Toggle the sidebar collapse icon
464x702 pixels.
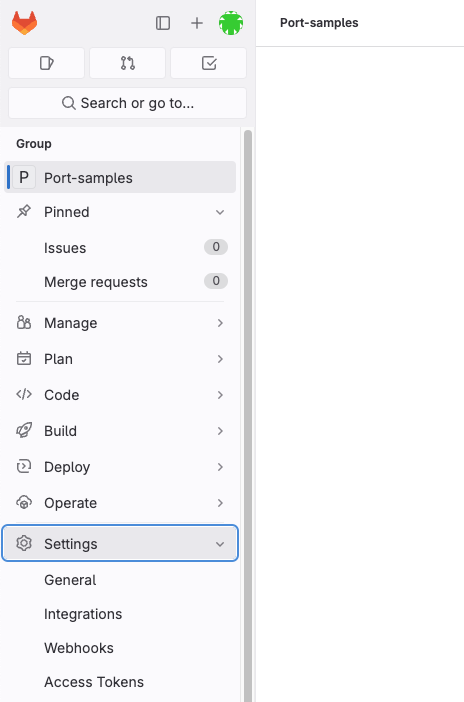163,23
